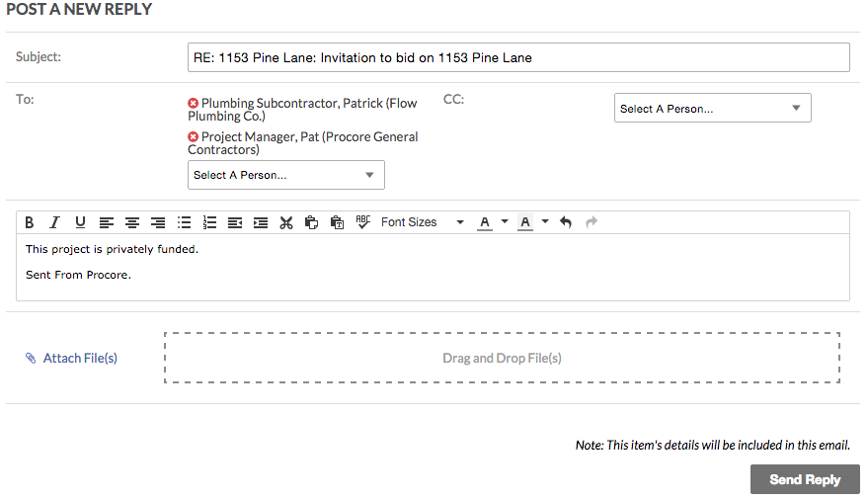Edit the Subject field

(518, 57)
